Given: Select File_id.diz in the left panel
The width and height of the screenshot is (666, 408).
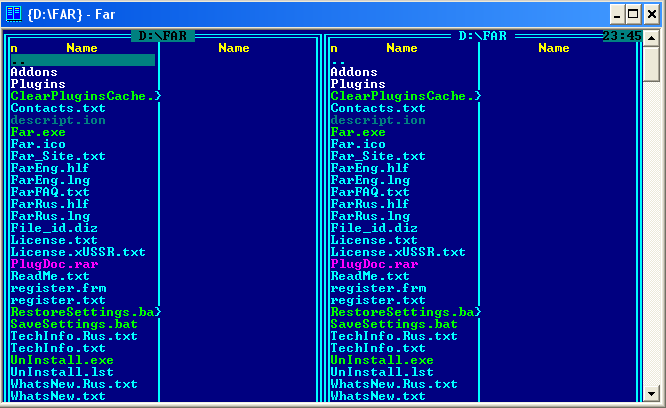Looking at the screenshot, I should (x=54, y=228).
